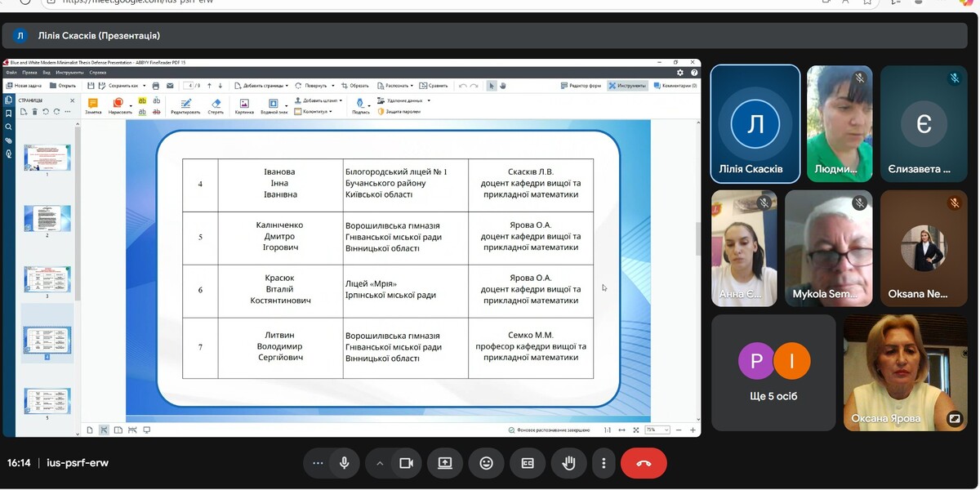
Task: Open the Вид menu
Action: click(46, 73)
